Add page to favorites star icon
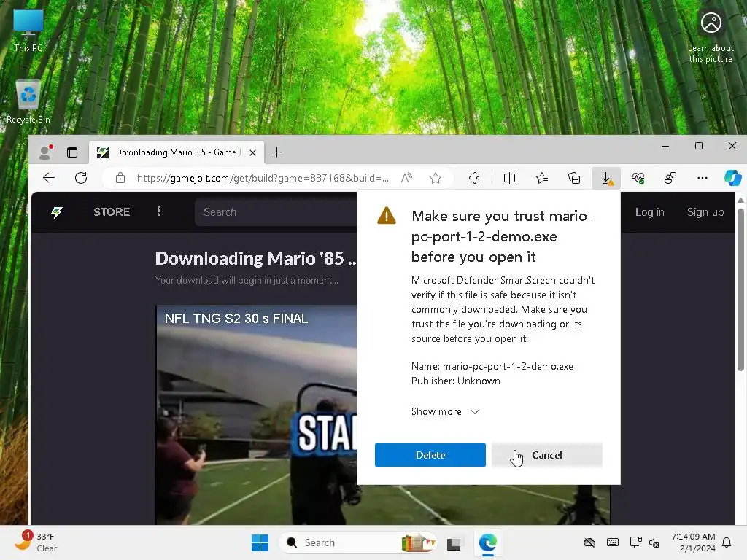This screenshot has height=560, width=747. pos(435,178)
